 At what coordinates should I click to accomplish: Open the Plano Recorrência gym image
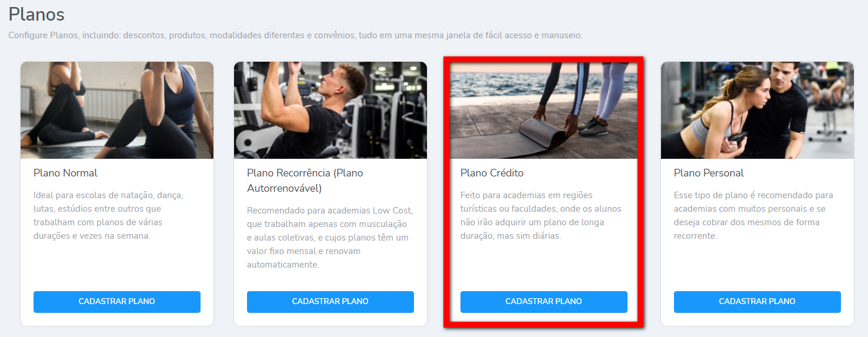pyautogui.click(x=330, y=110)
